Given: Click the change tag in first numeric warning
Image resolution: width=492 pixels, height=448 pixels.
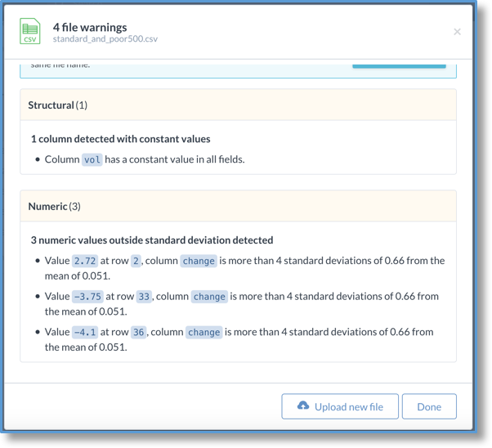Looking at the screenshot, I should [199, 261].
